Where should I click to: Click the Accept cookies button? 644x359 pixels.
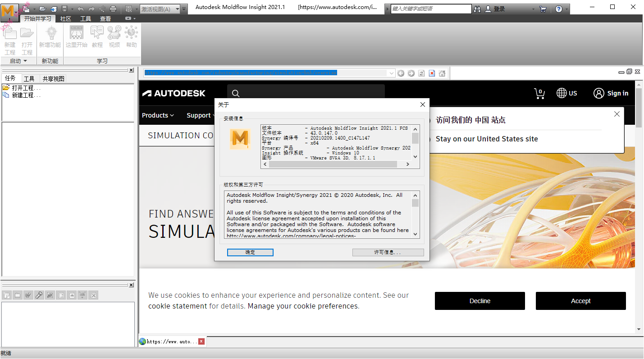[581, 301]
